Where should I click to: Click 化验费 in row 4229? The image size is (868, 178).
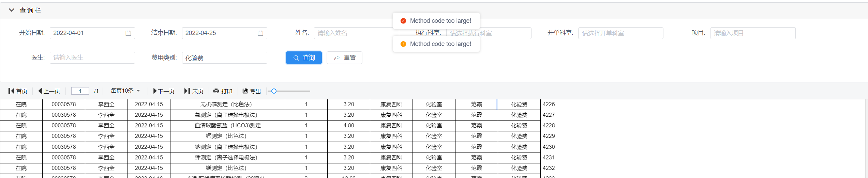click(x=519, y=136)
